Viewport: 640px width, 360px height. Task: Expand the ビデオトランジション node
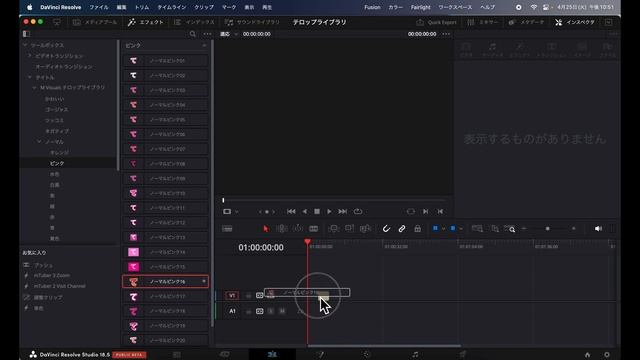[x=30, y=56]
